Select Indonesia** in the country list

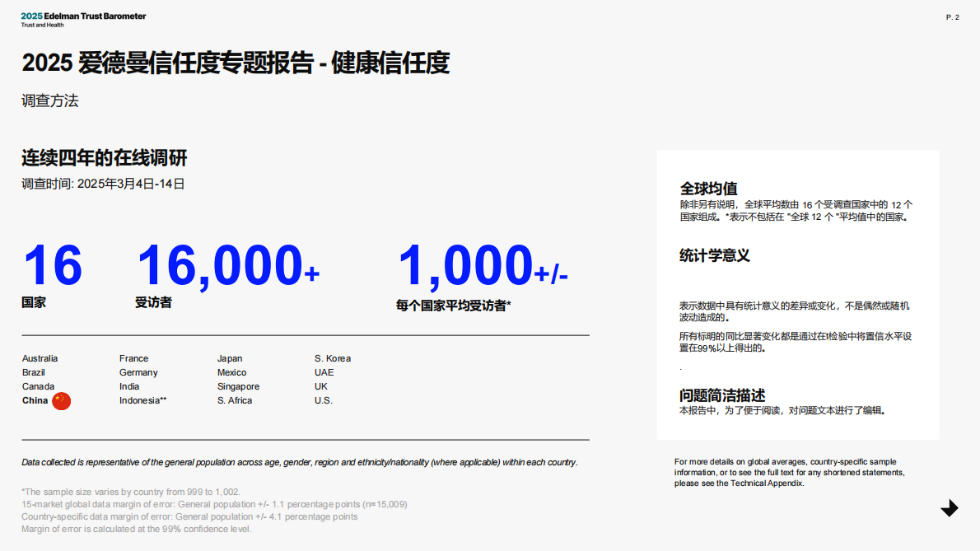tap(142, 400)
